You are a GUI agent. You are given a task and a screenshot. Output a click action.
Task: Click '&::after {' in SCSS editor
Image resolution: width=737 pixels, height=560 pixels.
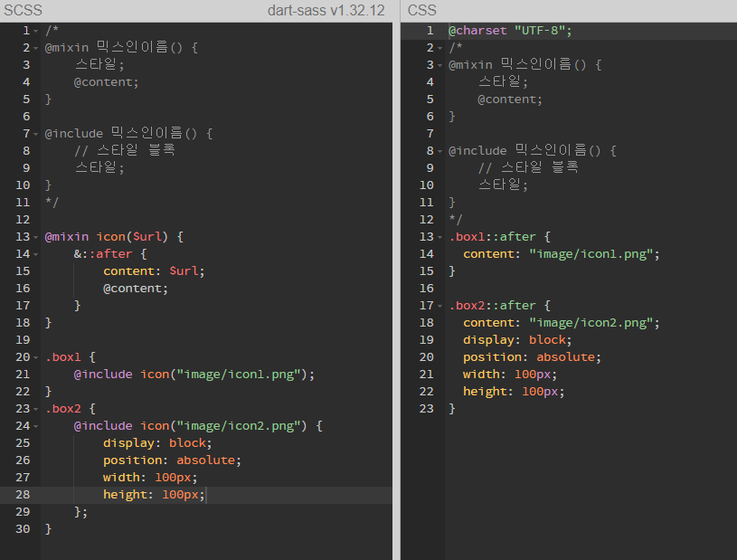point(110,254)
